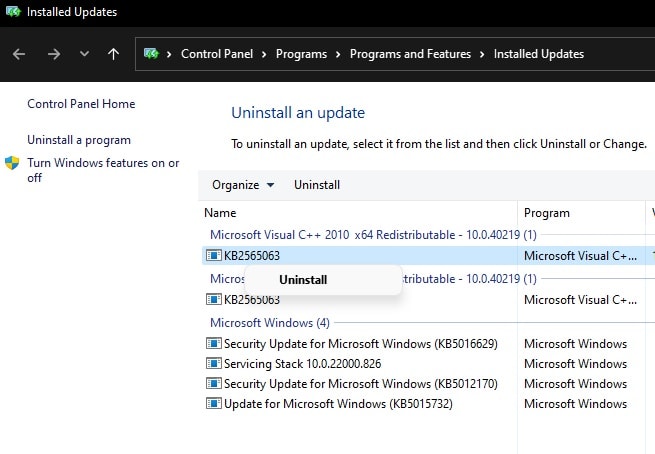
Task: Select Security Update for Microsoft Windows (KB5012170)
Action: (x=361, y=384)
